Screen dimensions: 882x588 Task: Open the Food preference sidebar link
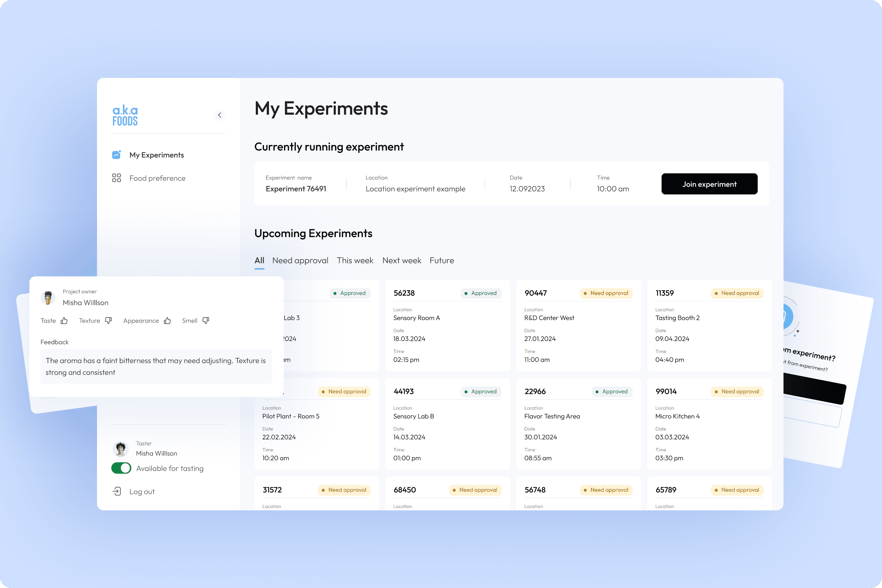coord(157,178)
